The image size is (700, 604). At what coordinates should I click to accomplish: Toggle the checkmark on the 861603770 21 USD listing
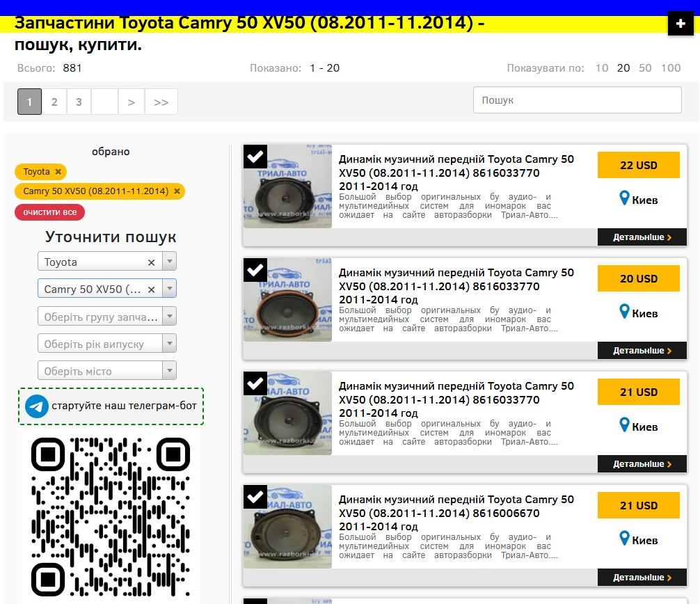(255, 383)
